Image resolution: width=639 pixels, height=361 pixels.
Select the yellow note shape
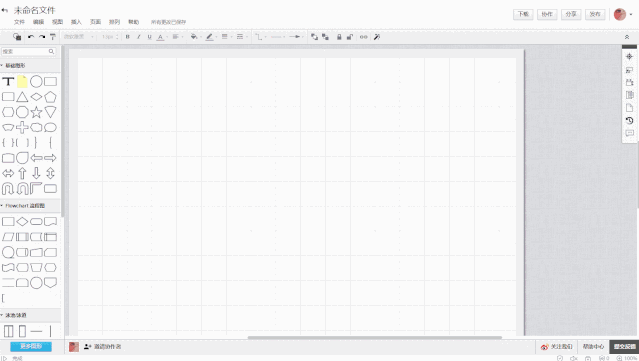pos(22,81)
